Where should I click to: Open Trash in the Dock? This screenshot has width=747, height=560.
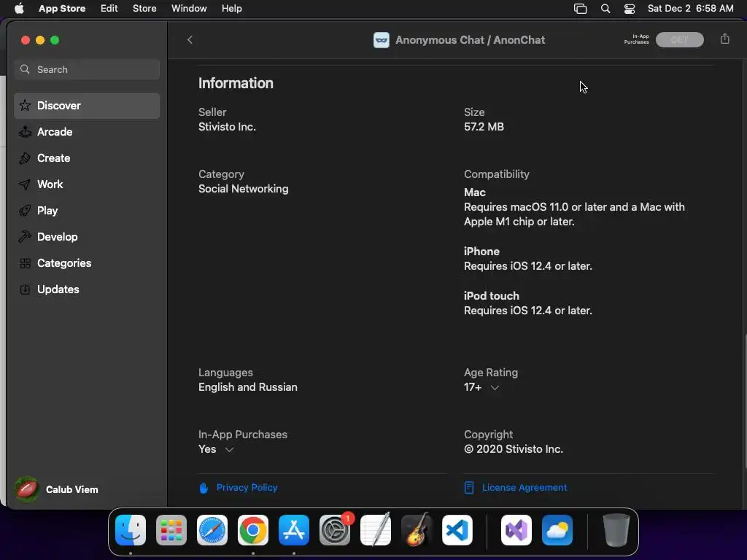click(x=616, y=530)
